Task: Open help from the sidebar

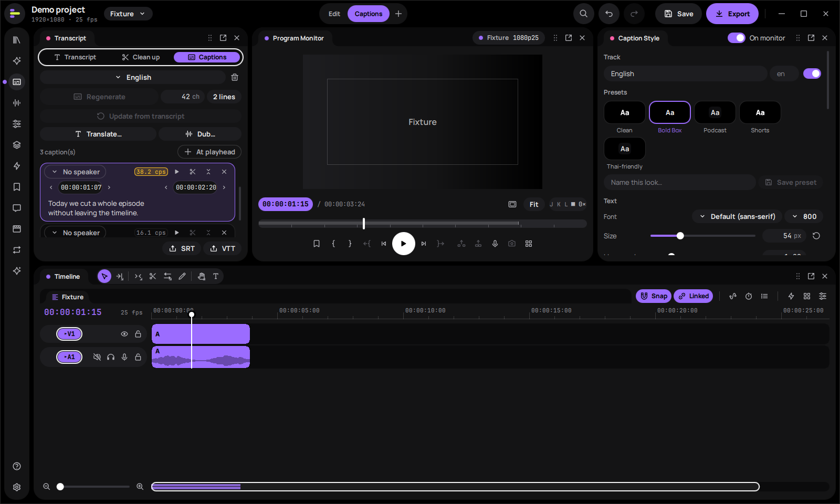Action: tap(17, 466)
